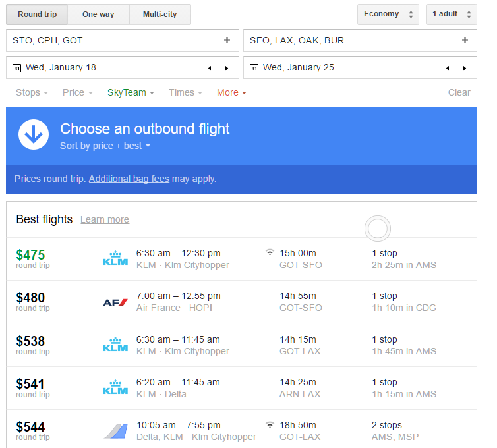This screenshot has width=497, height=448.
Task: Click the KLM logo on $475 flight
Action: 115,258
